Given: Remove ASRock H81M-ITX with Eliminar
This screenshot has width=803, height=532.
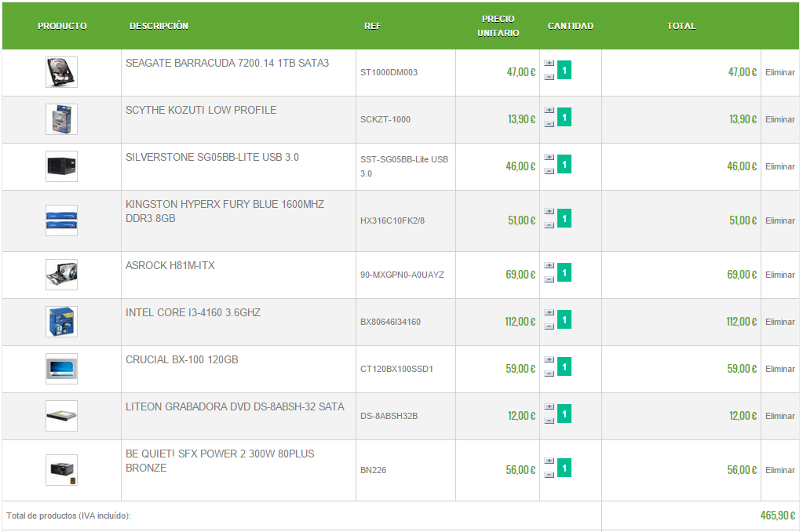Looking at the screenshot, I should click(x=780, y=275).
